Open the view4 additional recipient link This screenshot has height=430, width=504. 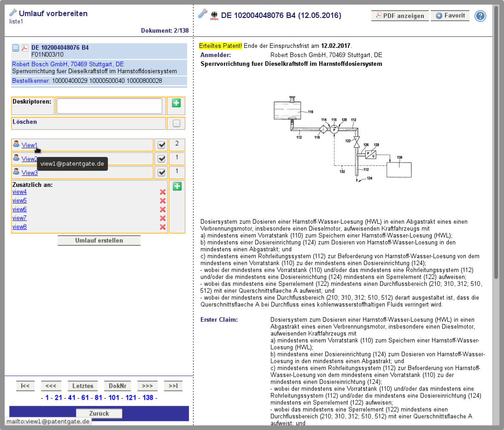point(19,192)
